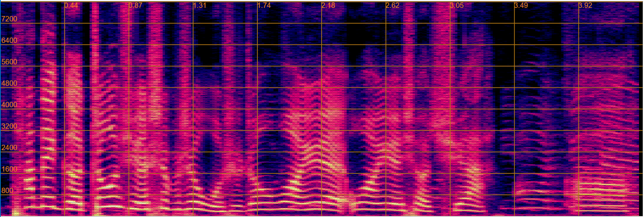
Task: Choose the 2.62 time axis label
Action: pos(393,5)
